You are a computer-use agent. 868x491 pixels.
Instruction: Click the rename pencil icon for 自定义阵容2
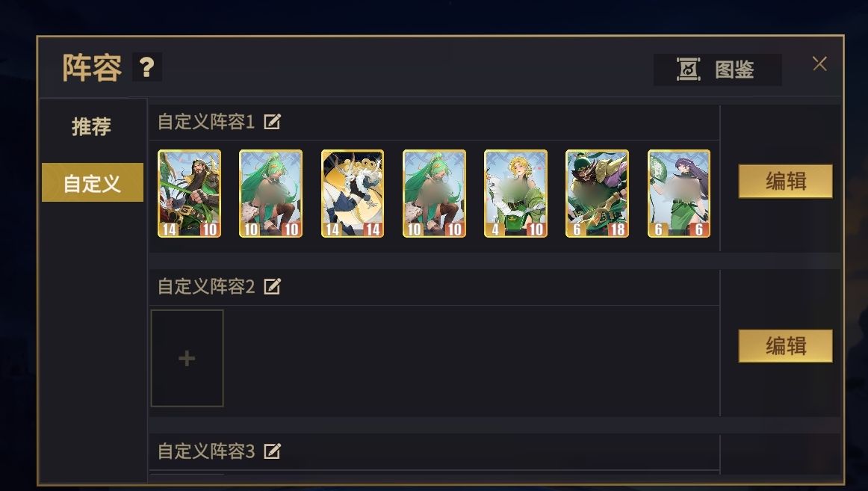click(272, 286)
